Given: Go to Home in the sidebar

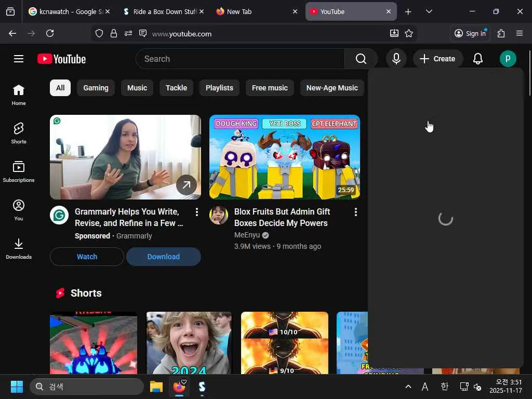Looking at the screenshot, I should click(x=19, y=95).
